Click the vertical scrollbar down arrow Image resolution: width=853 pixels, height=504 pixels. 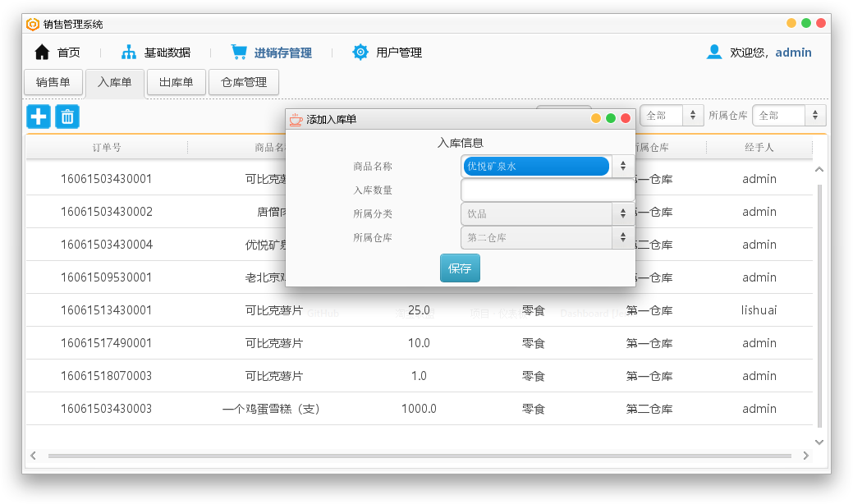(x=819, y=442)
